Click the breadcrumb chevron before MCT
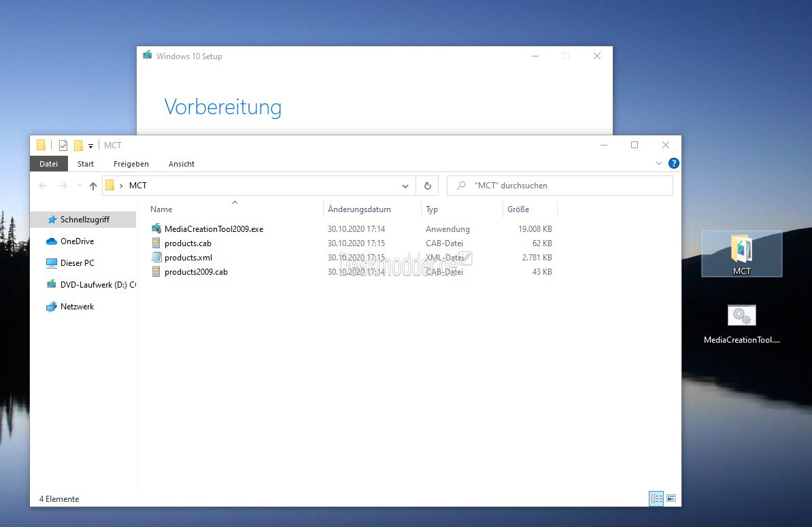Screen dimensions: 812x527 (121, 186)
